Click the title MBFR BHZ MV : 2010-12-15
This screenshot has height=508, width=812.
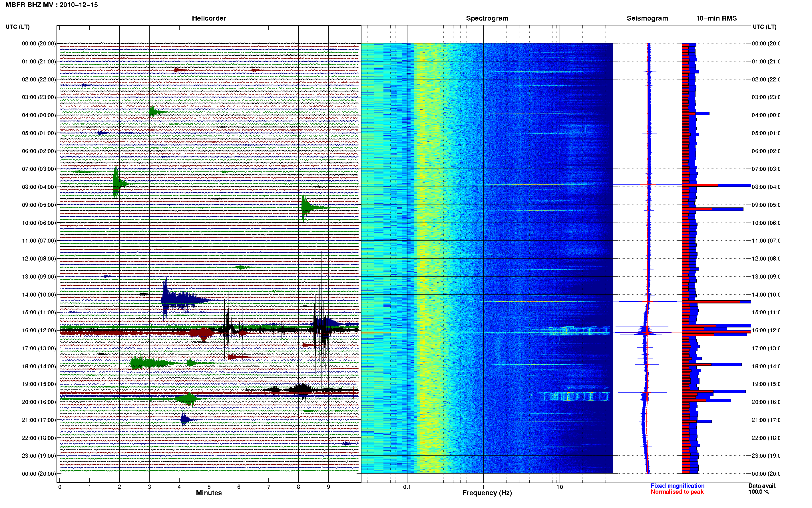click(x=51, y=5)
